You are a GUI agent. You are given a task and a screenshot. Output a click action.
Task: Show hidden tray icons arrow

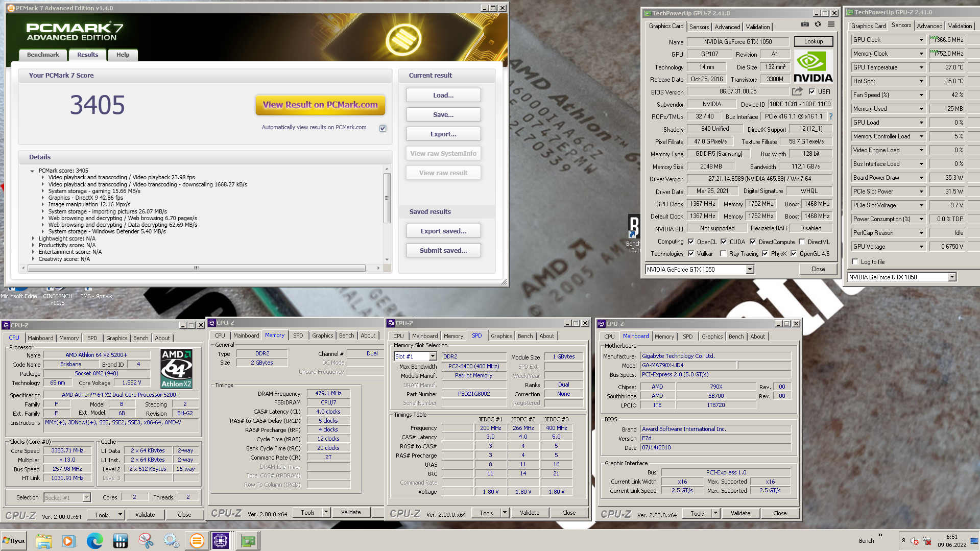pyautogui.click(x=903, y=541)
